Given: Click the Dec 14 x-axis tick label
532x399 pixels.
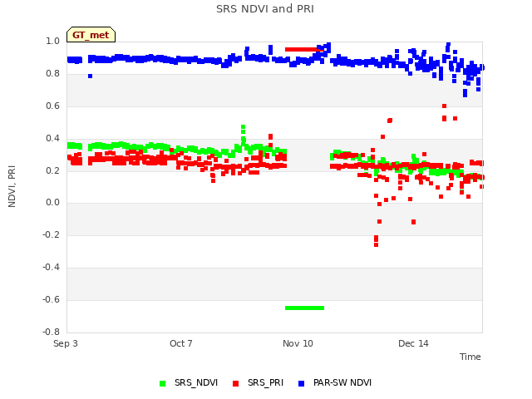Looking at the screenshot, I should pyautogui.click(x=413, y=343).
